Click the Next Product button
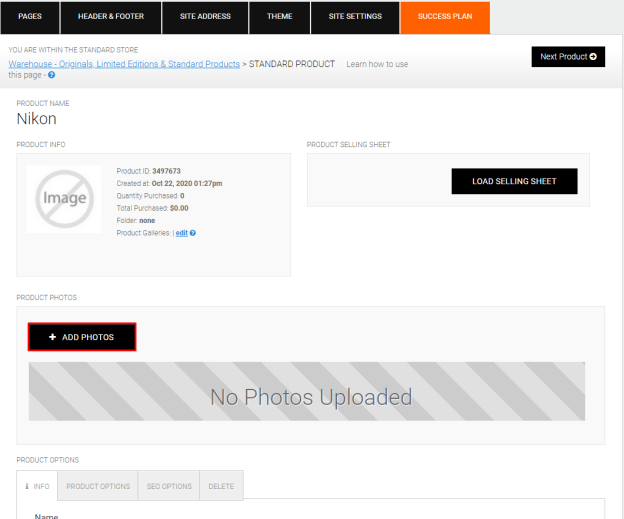 (568, 57)
